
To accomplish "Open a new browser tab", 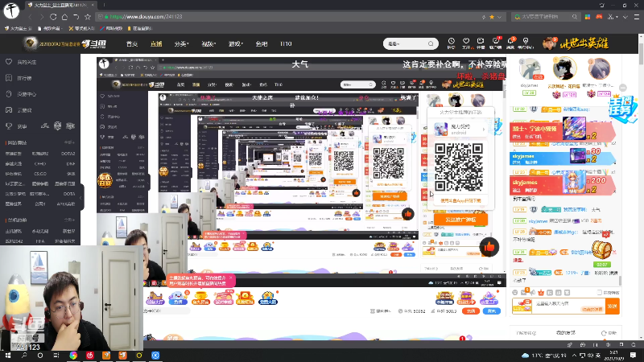I will (x=104, y=5).
